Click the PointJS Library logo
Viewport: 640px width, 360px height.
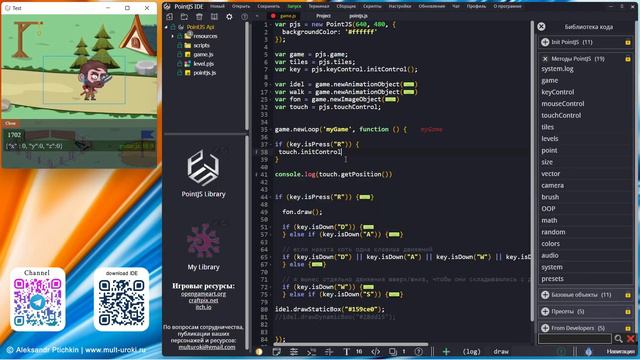click(203, 168)
